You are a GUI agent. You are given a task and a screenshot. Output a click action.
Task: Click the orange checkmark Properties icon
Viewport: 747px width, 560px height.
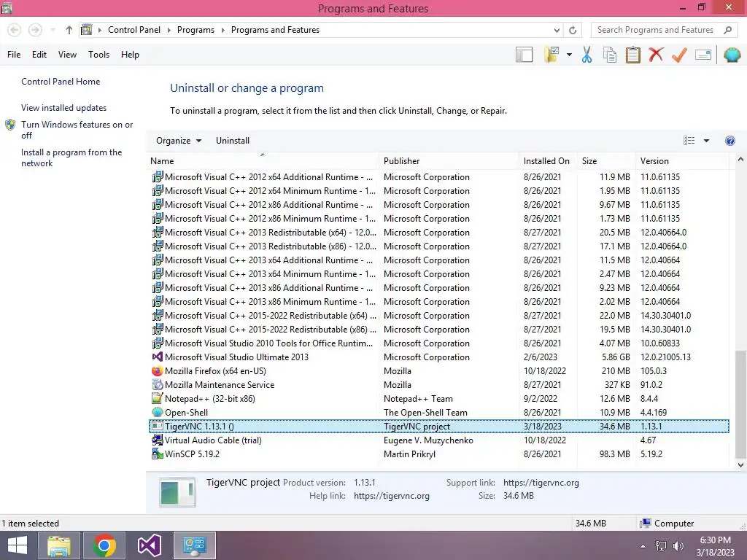point(679,55)
